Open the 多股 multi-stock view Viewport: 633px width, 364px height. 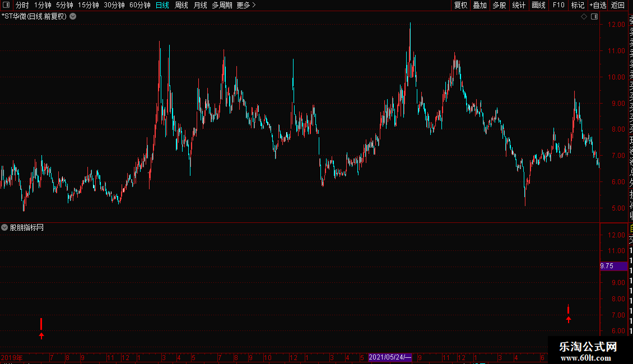(499, 5)
